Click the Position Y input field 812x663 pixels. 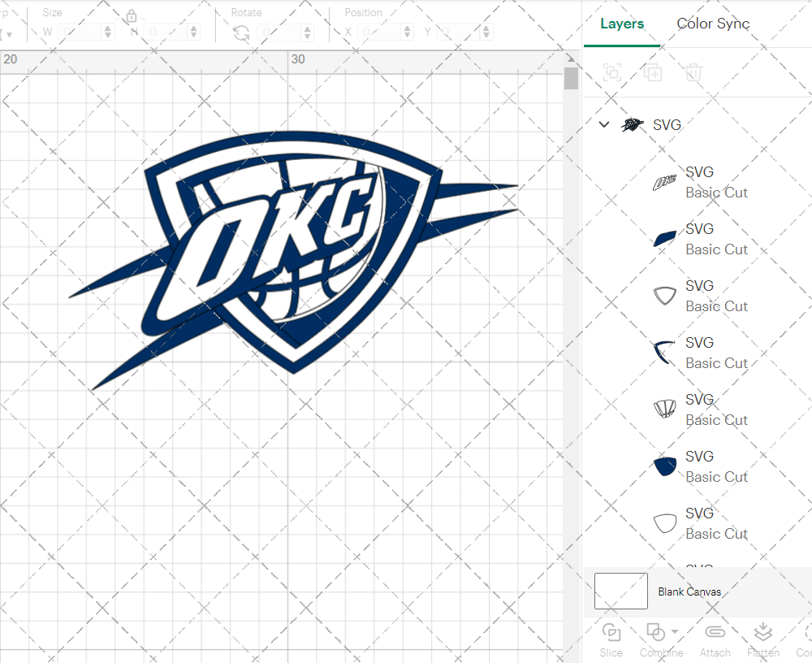click(459, 32)
